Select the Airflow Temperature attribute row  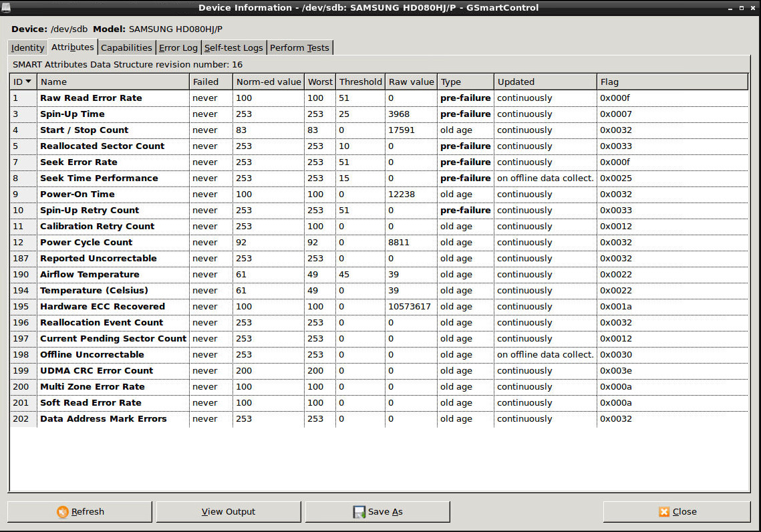click(x=90, y=275)
